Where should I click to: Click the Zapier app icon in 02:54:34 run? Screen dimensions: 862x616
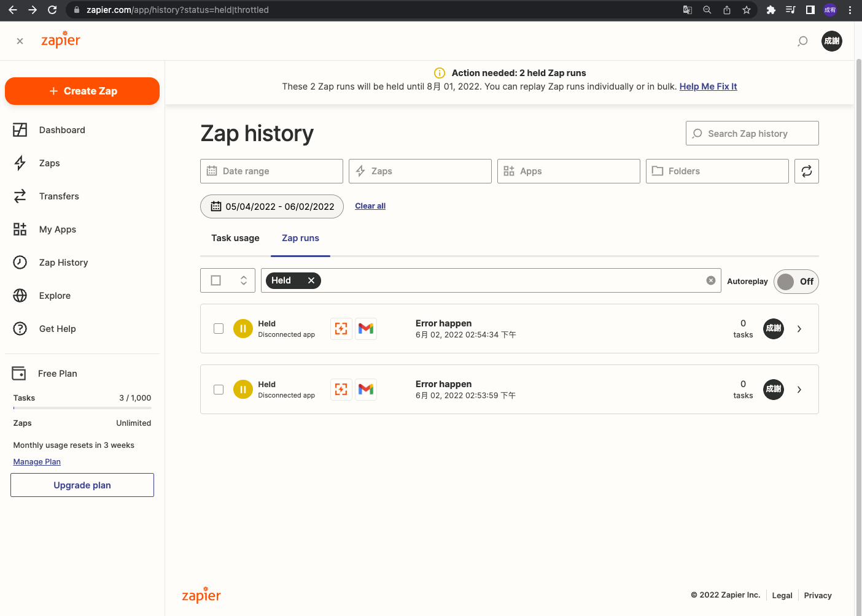click(x=341, y=328)
